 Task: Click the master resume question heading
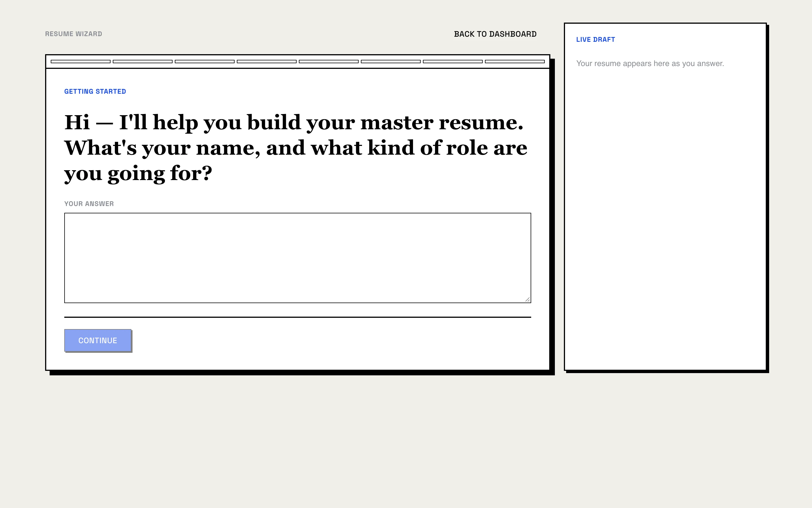click(295, 148)
